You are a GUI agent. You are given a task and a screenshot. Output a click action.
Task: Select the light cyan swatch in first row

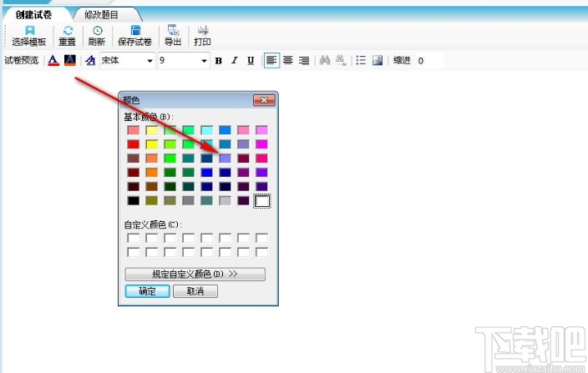206,130
